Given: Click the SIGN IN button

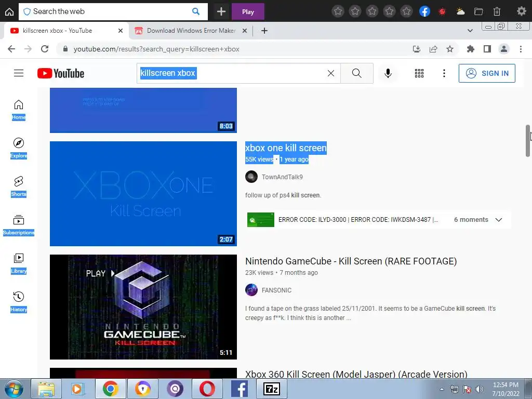Looking at the screenshot, I should point(487,73).
